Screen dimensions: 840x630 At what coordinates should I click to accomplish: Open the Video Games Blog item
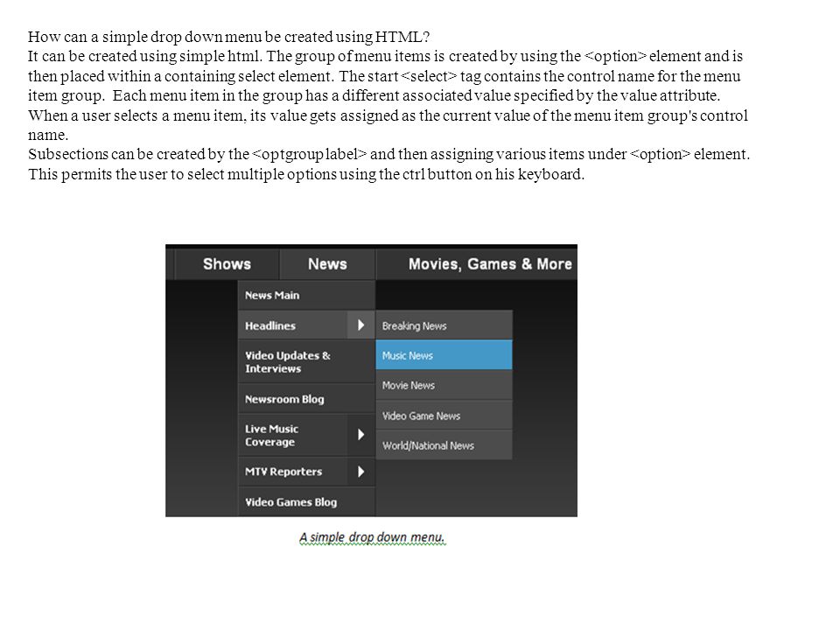point(306,502)
